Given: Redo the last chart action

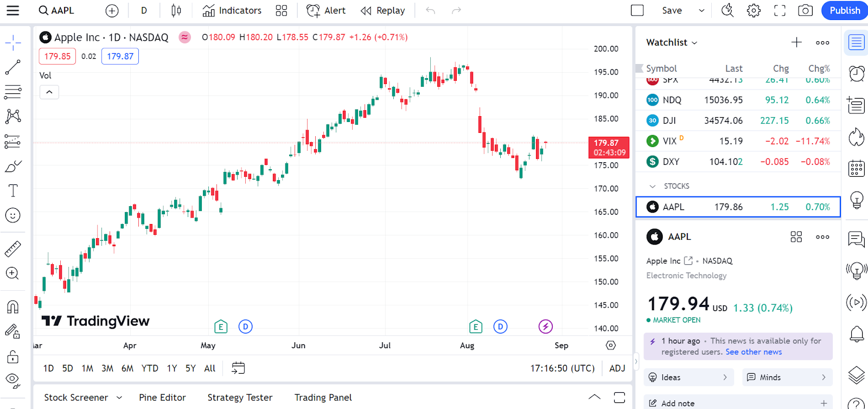Looking at the screenshot, I should (456, 10).
